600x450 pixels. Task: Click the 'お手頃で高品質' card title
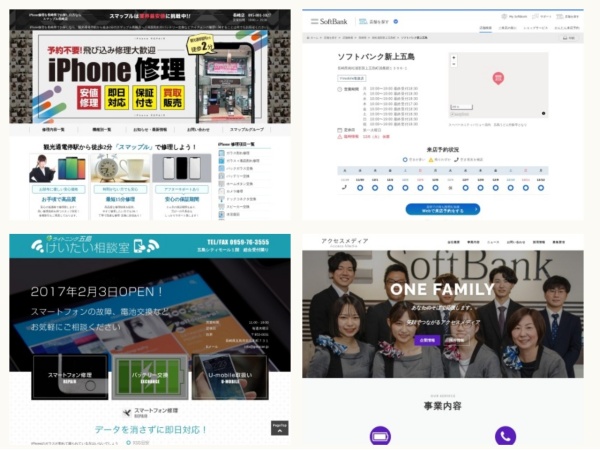coord(59,199)
